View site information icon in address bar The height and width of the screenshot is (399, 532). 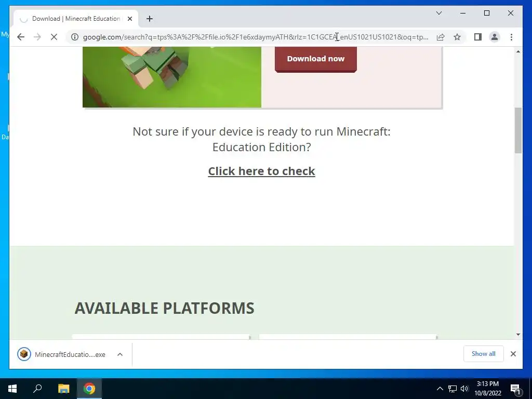tap(75, 37)
